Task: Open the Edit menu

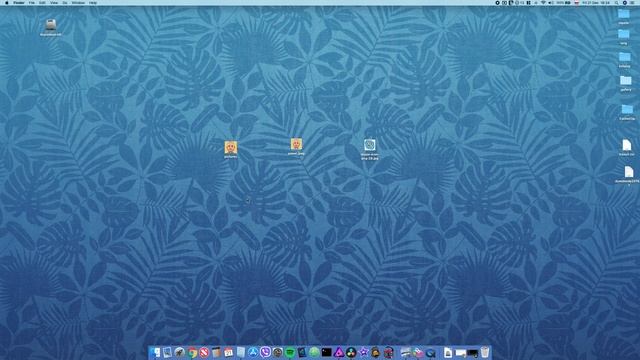Action: click(42, 2)
